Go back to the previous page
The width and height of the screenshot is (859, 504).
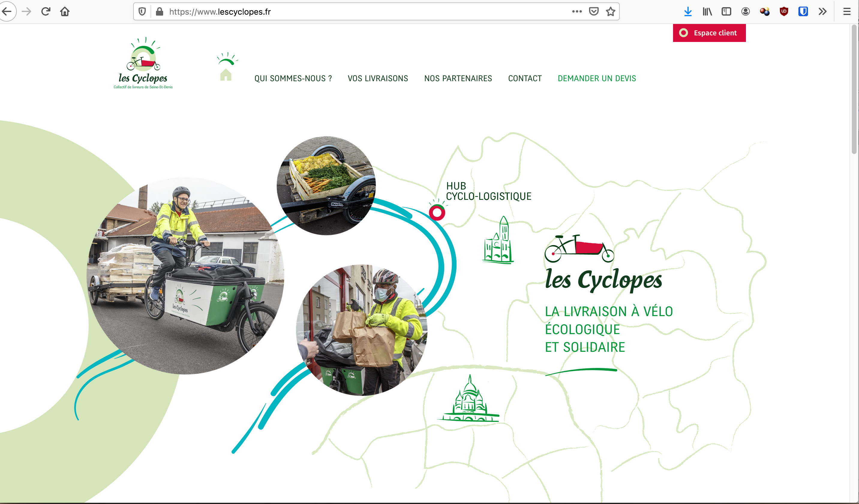click(x=7, y=12)
